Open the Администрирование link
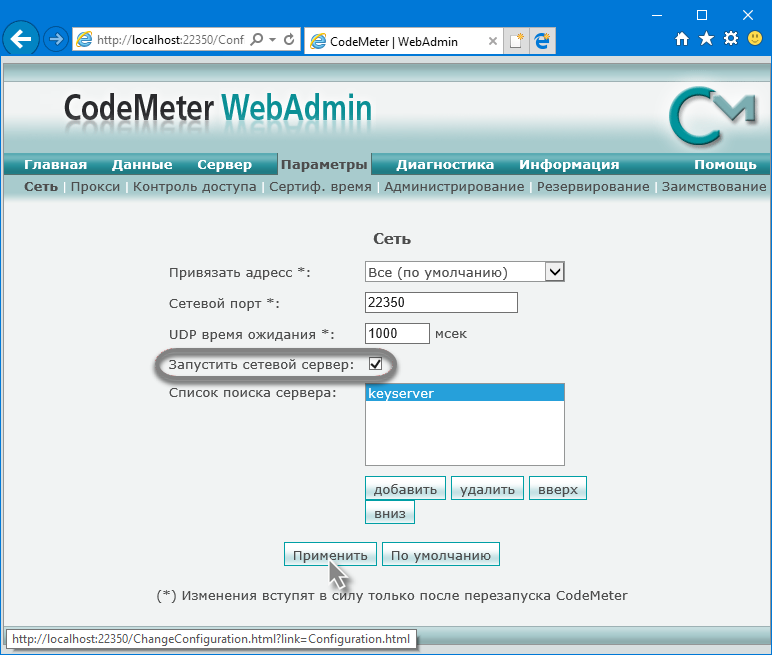The image size is (772, 655). pyautogui.click(x=454, y=187)
